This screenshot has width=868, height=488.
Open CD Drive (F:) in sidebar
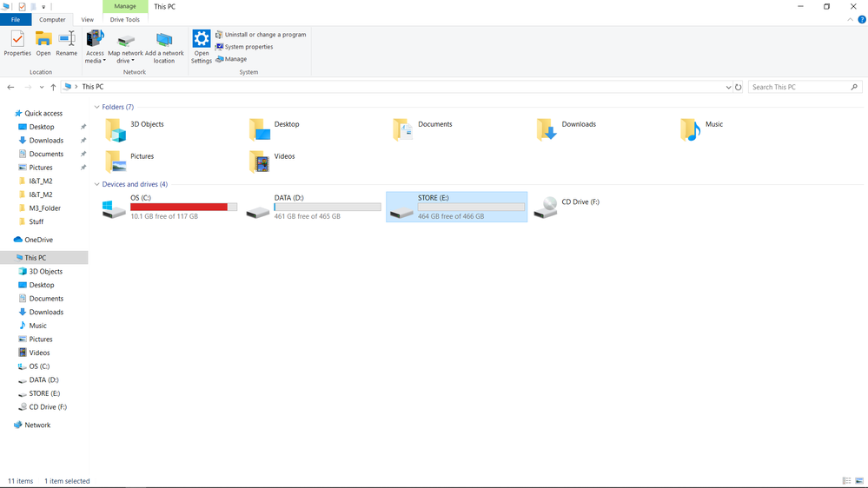tap(43, 406)
